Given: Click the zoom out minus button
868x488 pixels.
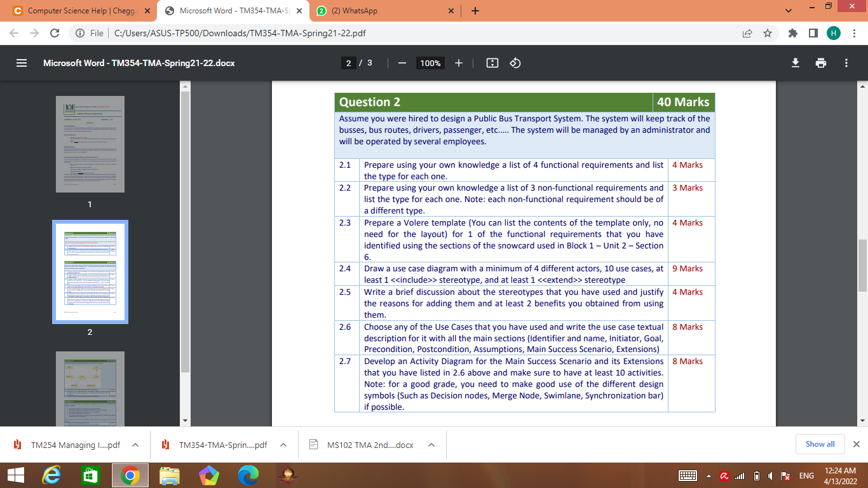Looking at the screenshot, I should tap(402, 63).
